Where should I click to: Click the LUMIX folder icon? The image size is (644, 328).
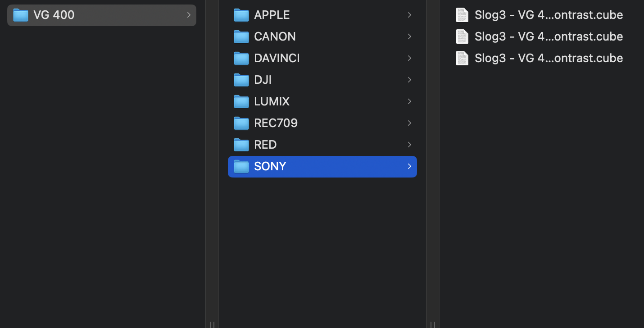click(x=241, y=102)
